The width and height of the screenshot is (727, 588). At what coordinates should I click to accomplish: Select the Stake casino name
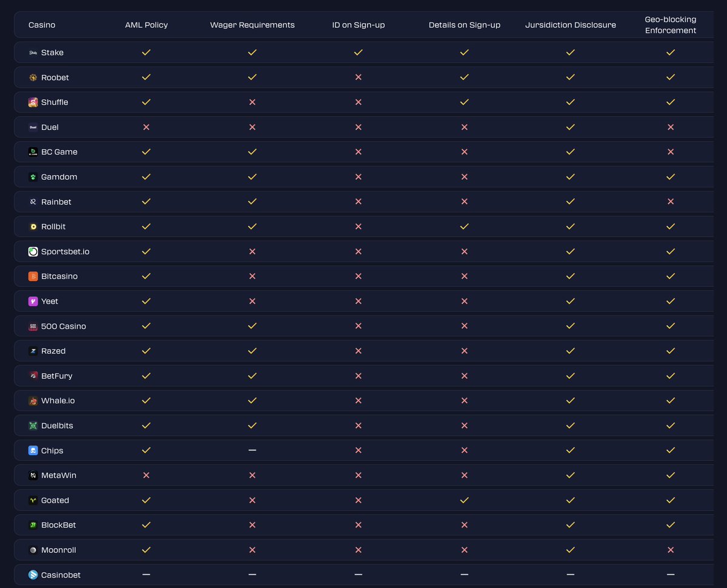click(52, 53)
